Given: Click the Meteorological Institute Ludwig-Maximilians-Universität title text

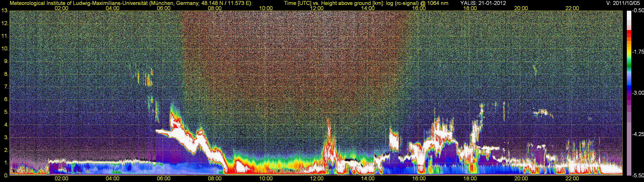Looking at the screenshot, I should (131, 3).
